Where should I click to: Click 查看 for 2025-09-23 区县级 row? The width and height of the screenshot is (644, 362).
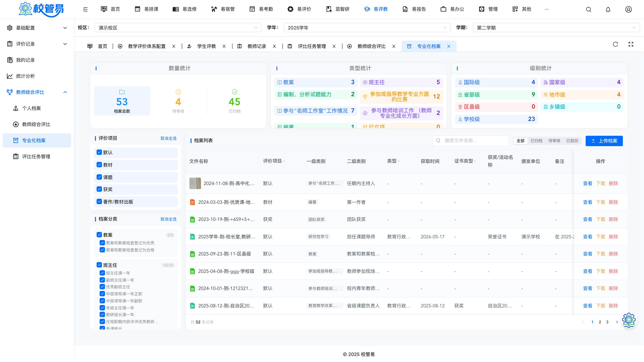[x=587, y=254]
